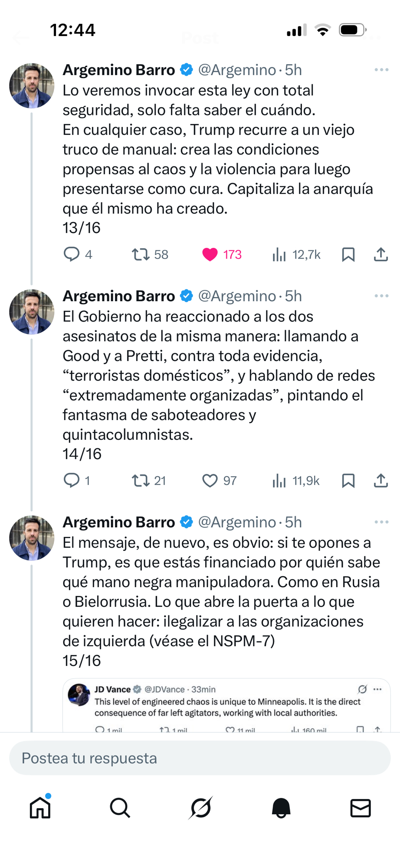
Task: Open more options for the 14/16 post
Action: [x=381, y=296]
